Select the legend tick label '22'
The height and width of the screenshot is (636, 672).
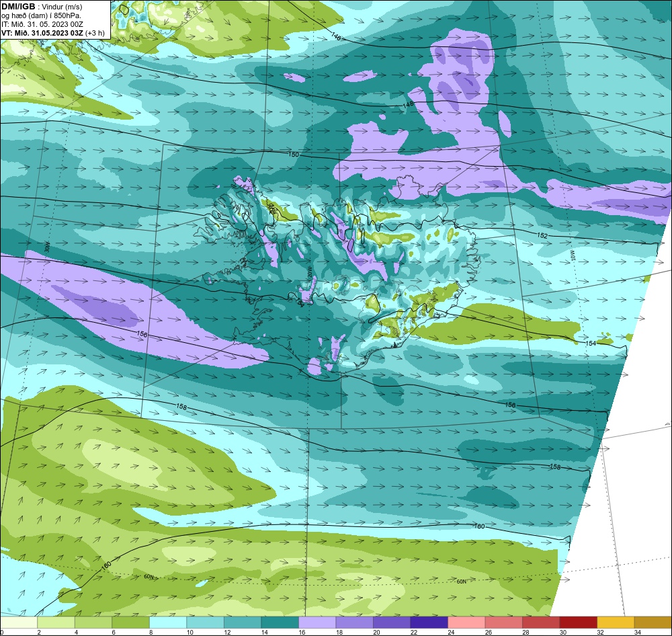pyautogui.click(x=414, y=632)
